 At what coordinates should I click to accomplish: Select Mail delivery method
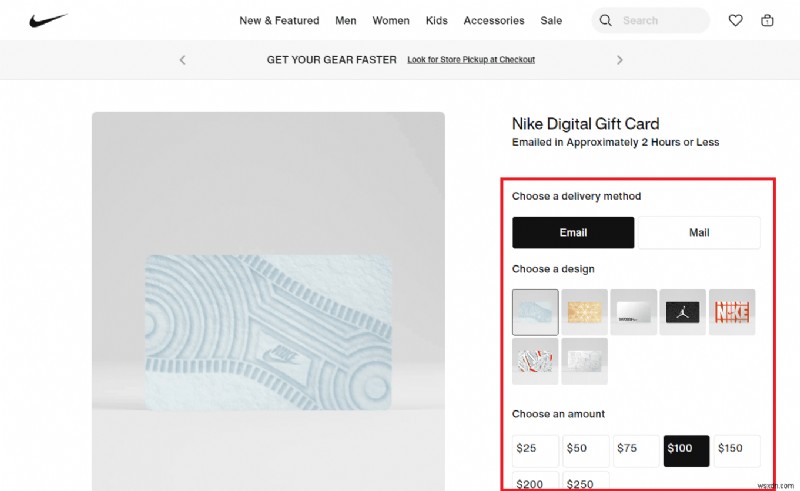pyautogui.click(x=699, y=233)
